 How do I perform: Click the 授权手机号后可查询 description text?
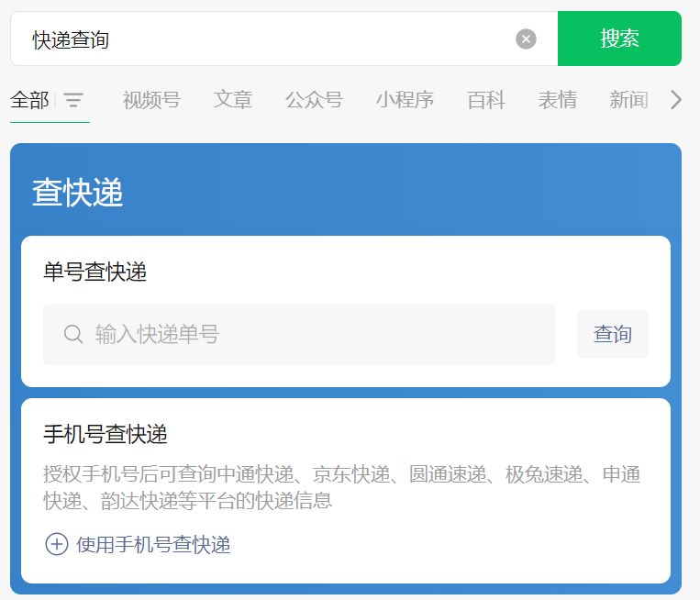point(342,487)
